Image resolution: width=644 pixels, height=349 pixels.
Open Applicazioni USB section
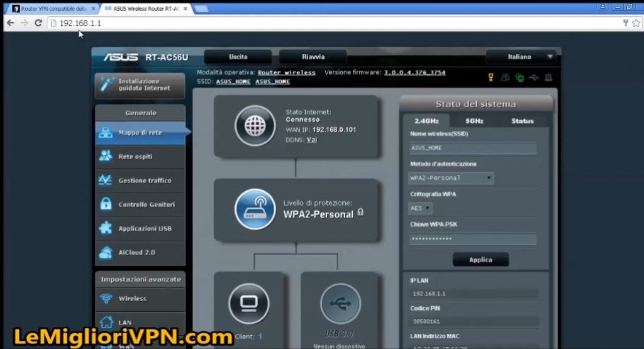(140, 228)
